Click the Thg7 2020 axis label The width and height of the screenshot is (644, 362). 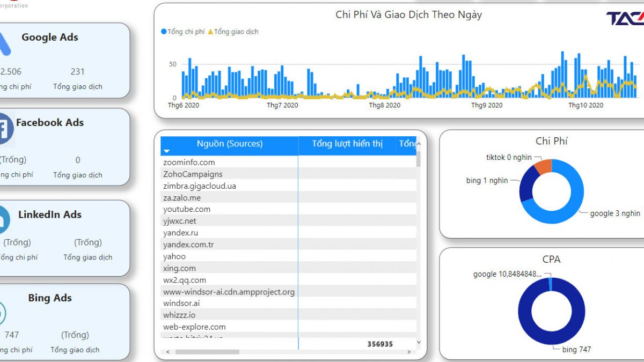(x=282, y=105)
